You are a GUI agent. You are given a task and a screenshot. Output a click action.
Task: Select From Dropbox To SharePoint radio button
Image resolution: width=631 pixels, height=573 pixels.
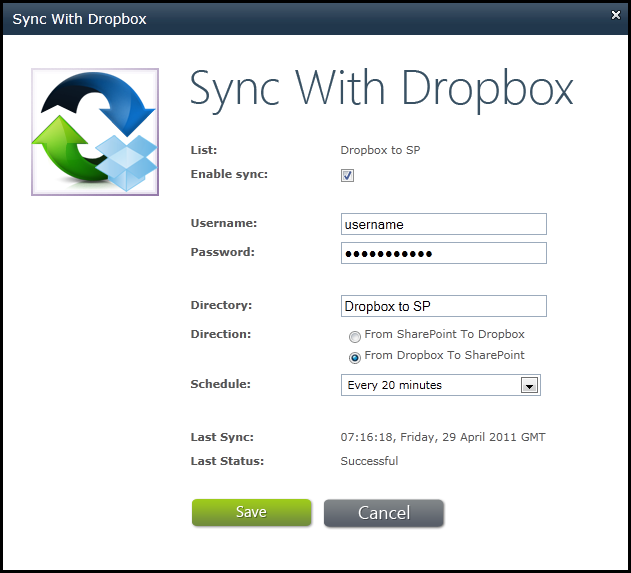355,357
